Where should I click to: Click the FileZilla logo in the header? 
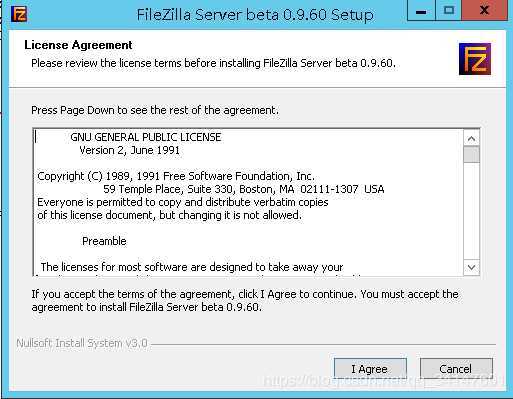[475, 59]
